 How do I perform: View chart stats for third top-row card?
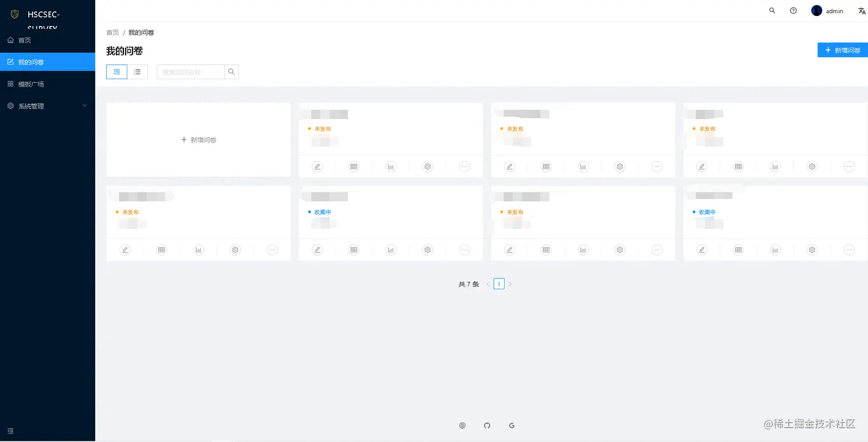583,166
